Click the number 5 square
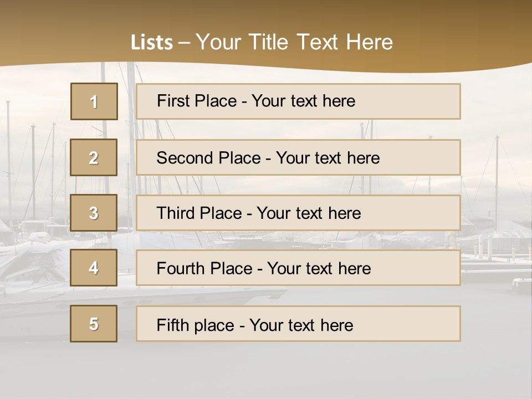This screenshot has height=399, width=532. [x=94, y=324]
